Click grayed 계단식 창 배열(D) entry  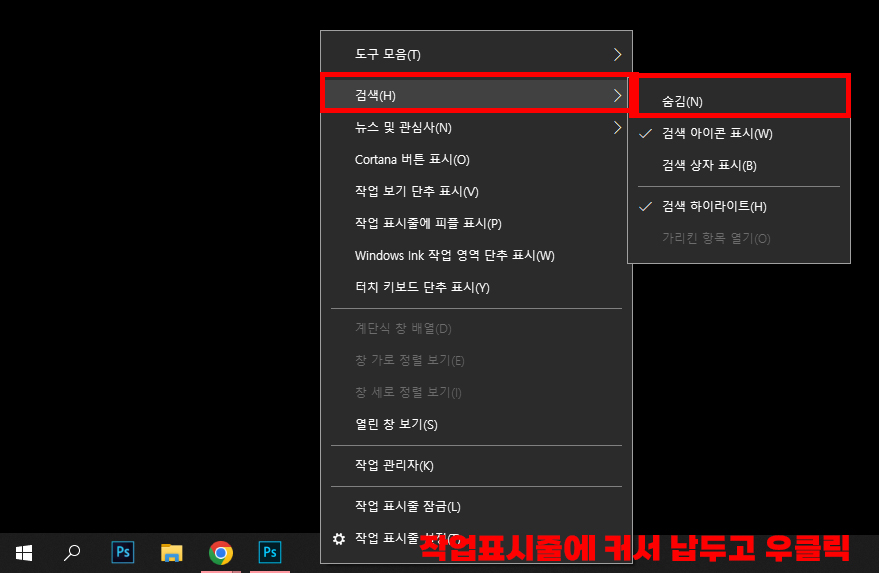[476, 329]
